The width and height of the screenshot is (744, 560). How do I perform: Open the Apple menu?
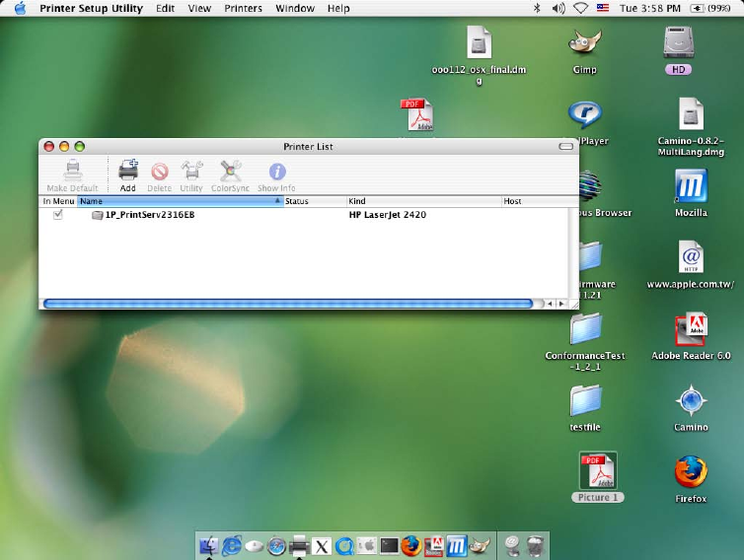pyautogui.click(x=20, y=8)
